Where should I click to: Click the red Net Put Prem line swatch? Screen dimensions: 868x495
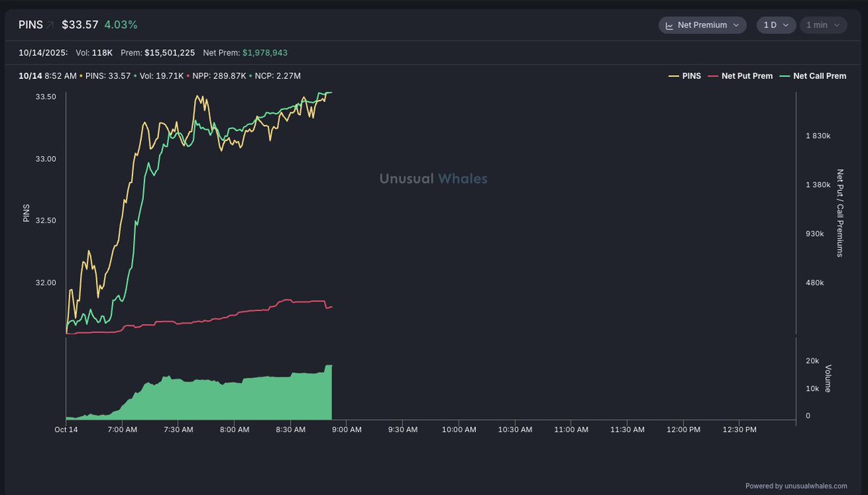point(712,76)
